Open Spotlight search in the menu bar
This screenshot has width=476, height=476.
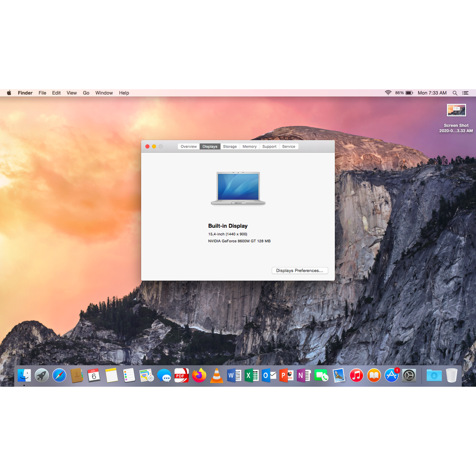[455, 93]
